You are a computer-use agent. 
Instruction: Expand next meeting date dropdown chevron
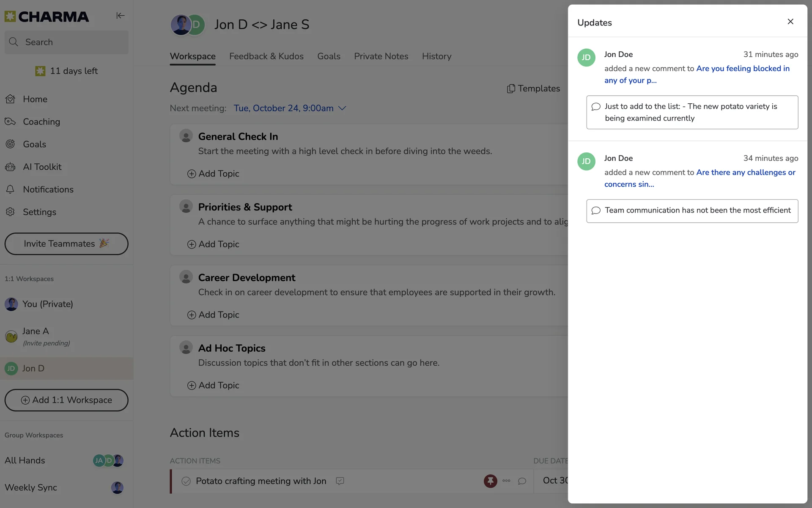(342, 108)
